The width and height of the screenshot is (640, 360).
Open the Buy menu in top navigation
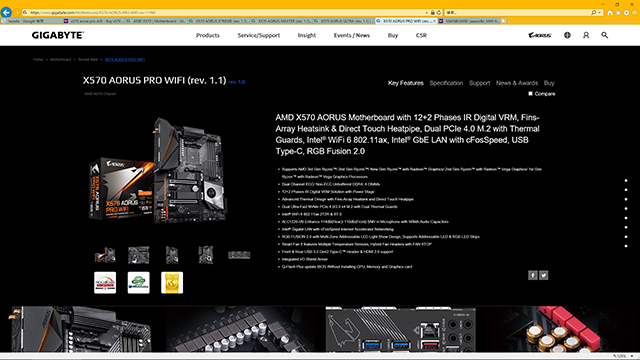[x=393, y=36]
